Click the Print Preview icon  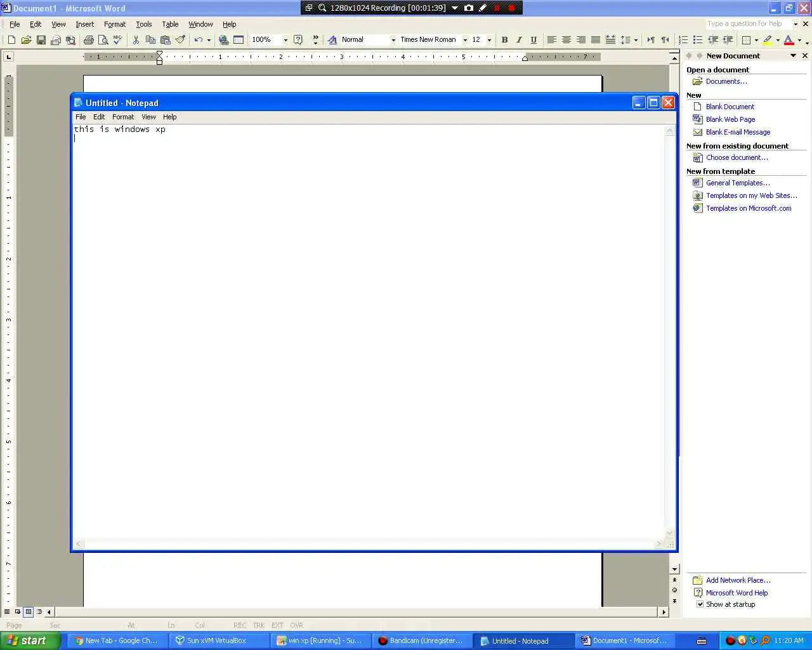103,39
